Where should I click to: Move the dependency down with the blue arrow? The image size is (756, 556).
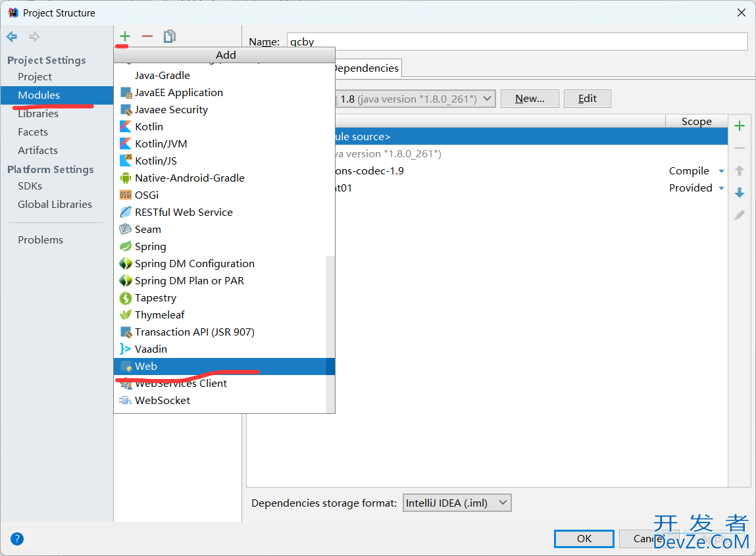[739, 193]
